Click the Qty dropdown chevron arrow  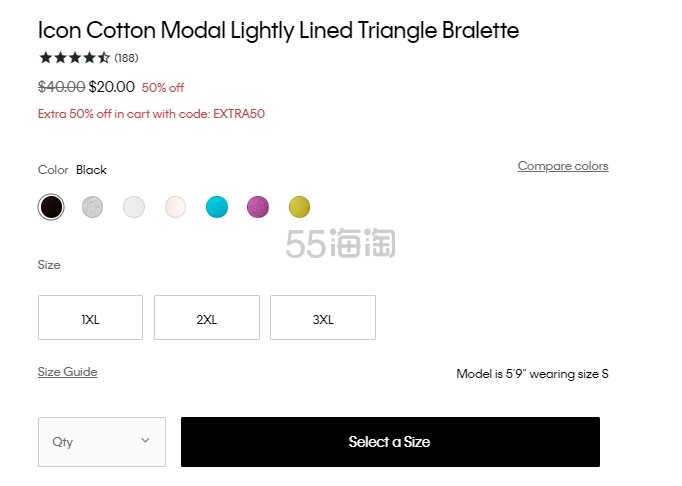point(145,440)
